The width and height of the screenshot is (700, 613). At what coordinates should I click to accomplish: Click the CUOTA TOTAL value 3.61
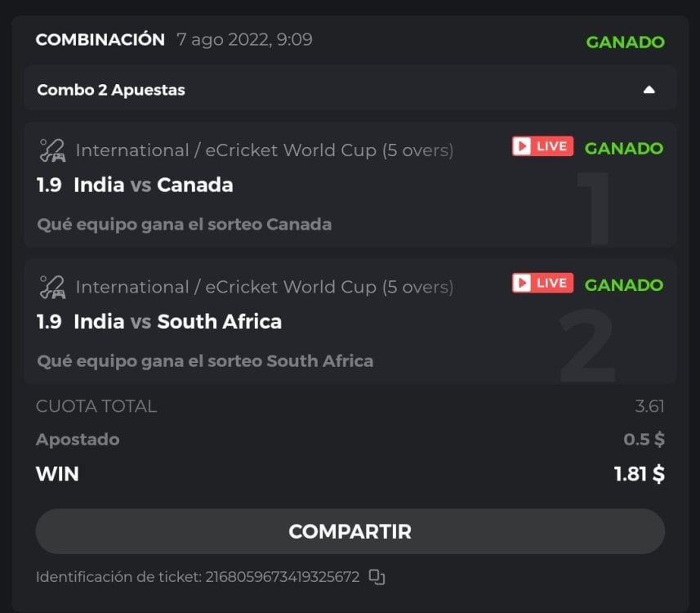649,406
